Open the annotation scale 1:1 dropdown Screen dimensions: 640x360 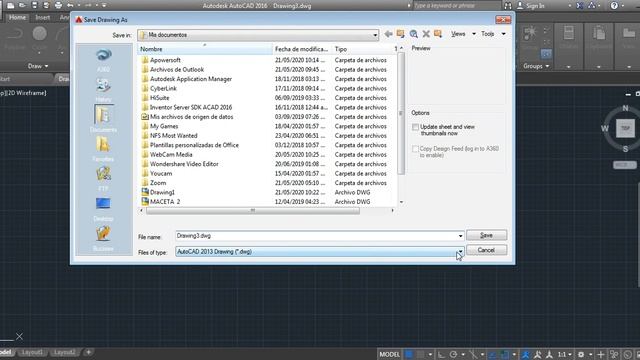coord(565,354)
